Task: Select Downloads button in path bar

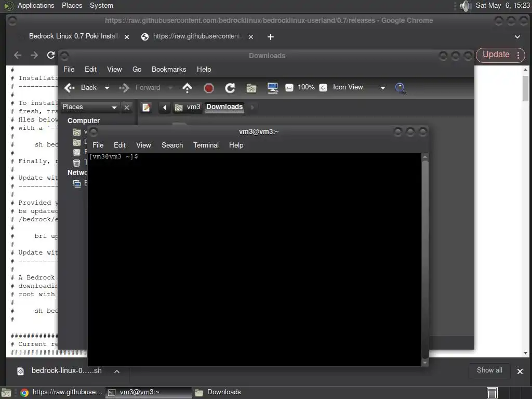Action: click(224, 107)
